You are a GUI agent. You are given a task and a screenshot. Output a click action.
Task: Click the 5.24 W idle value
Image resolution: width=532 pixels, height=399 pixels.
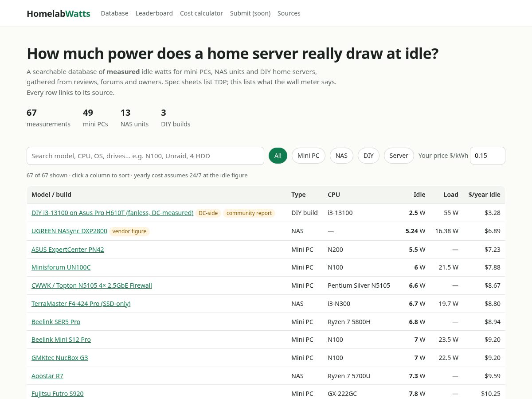415,231
